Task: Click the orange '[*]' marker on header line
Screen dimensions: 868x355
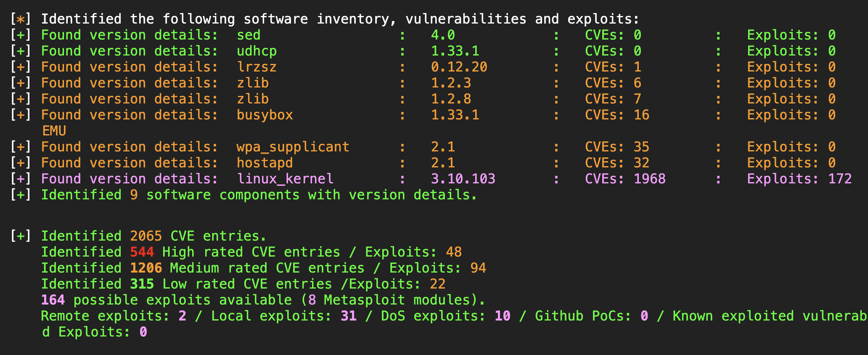Action: [x=21, y=19]
